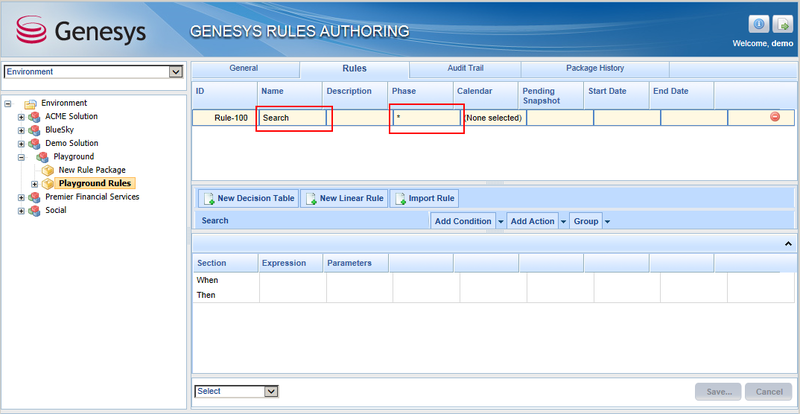Click the Group button

pyautogui.click(x=586, y=222)
